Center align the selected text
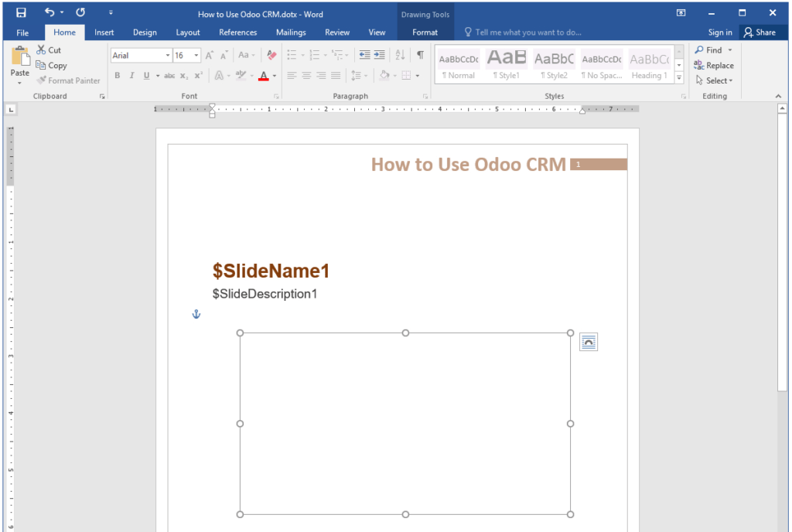Viewport: 792px width, 532px height. (x=306, y=75)
